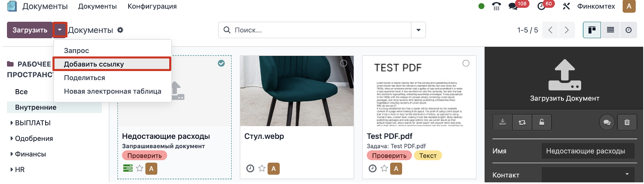This screenshot has width=644, height=184.
Task: Click the Загрузить button
Action: pyautogui.click(x=30, y=30)
